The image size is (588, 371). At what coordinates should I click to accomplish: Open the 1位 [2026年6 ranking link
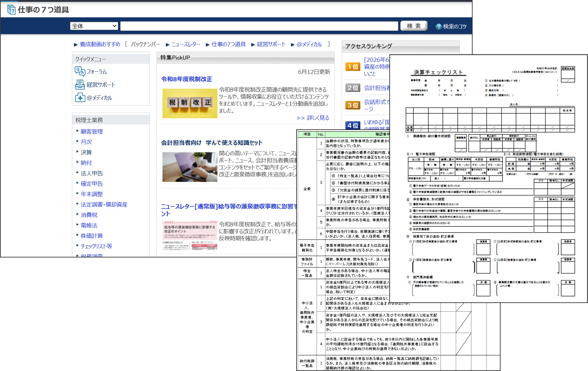pos(376,67)
